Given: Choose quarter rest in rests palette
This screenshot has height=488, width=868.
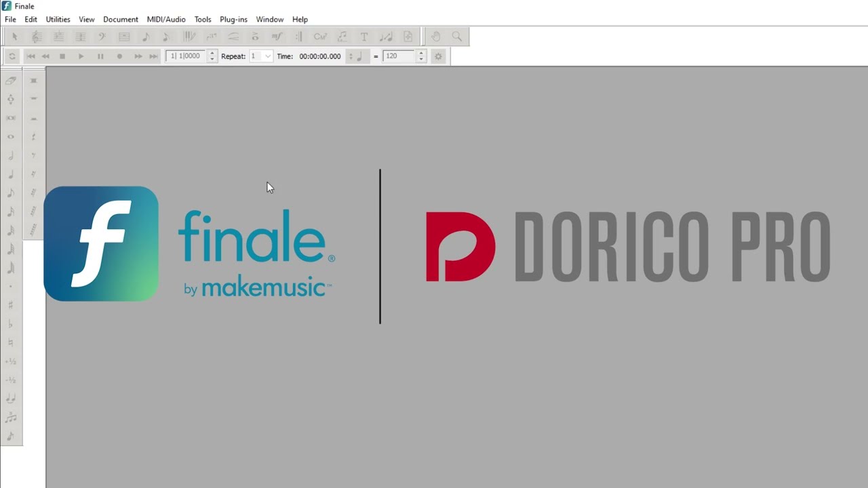Looking at the screenshot, I should (x=33, y=136).
